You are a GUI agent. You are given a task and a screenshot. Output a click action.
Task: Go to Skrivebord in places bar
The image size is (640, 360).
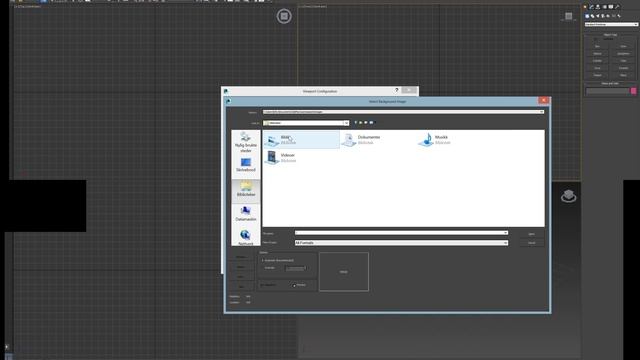pyautogui.click(x=246, y=165)
